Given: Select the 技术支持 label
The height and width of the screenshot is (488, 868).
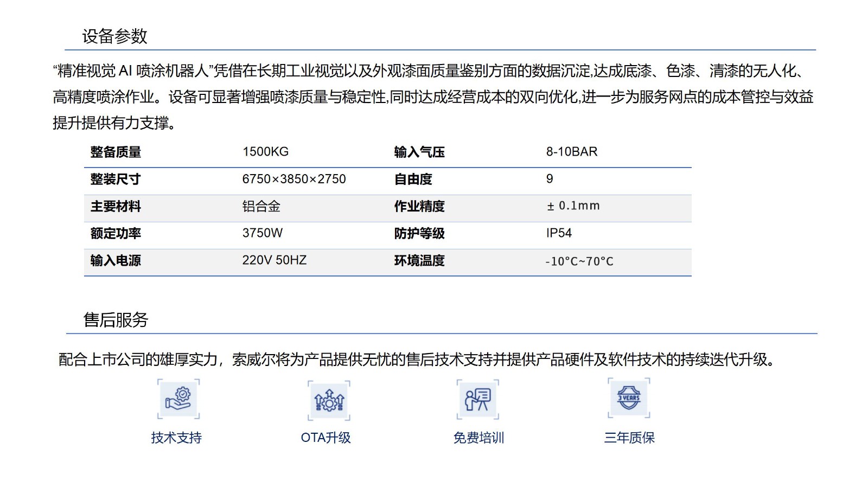Looking at the screenshot, I should pyautogui.click(x=176, y=438).
